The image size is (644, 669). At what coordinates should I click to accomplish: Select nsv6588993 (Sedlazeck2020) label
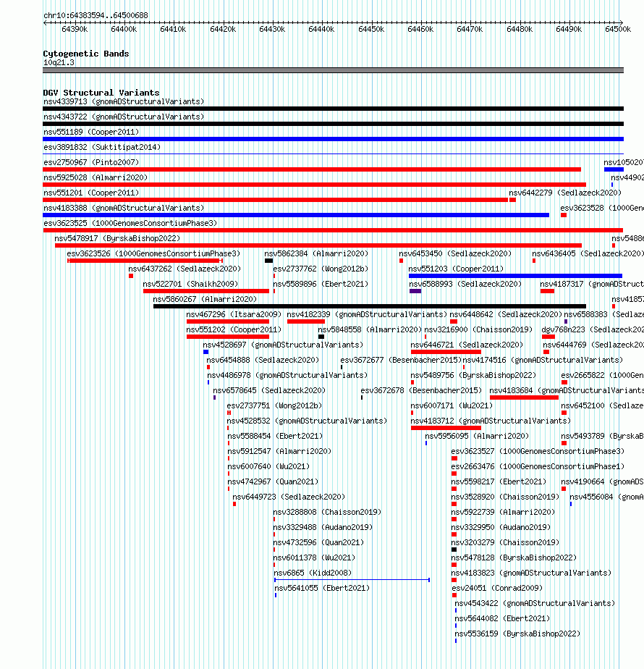[x=465, y=284]
